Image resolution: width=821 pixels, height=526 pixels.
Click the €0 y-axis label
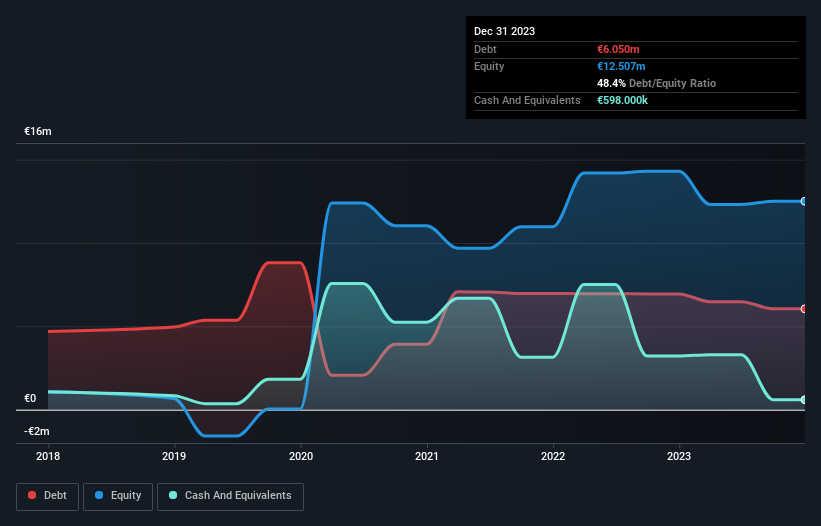[x=30, y=398]
